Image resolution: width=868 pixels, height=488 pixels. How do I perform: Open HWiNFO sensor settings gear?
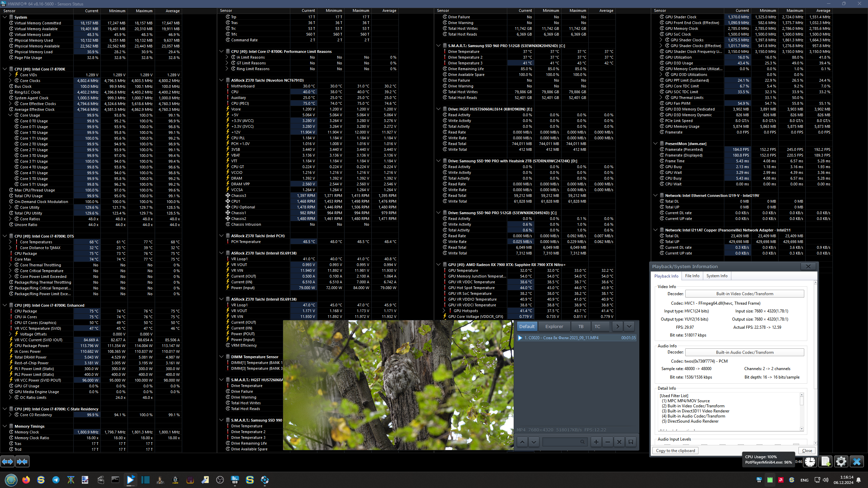841,462
